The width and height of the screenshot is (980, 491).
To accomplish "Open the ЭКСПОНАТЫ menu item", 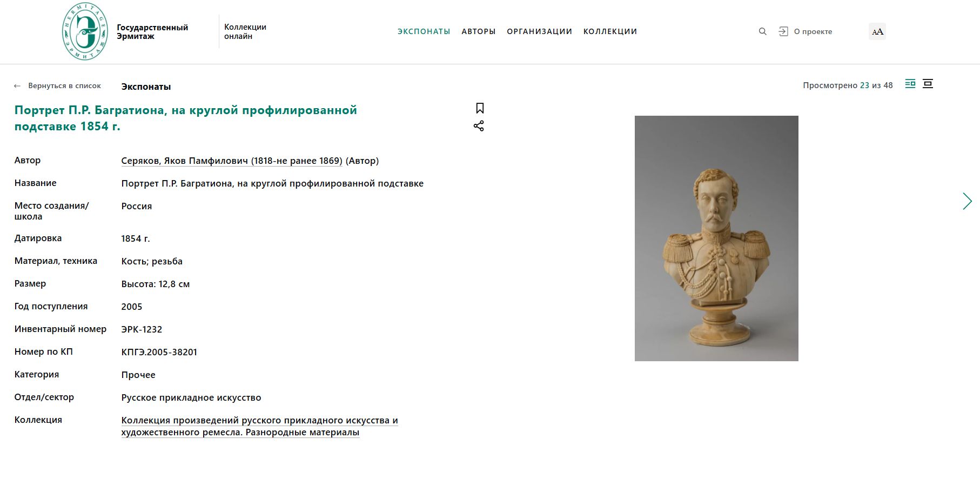I will pyautogui.click(x=424, y=31).
